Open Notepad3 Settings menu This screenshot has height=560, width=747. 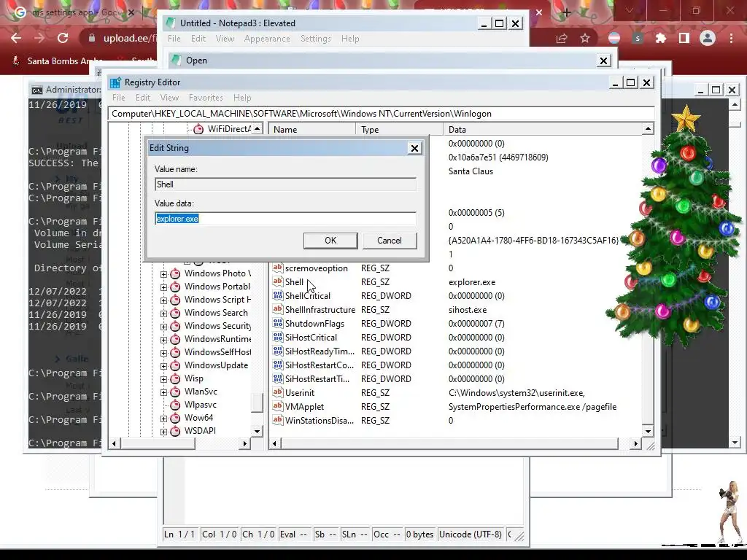point(315,39)
